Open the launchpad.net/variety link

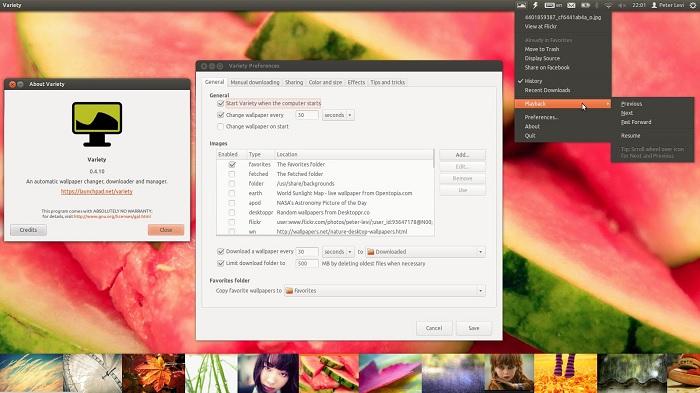(x=97, y=191)
